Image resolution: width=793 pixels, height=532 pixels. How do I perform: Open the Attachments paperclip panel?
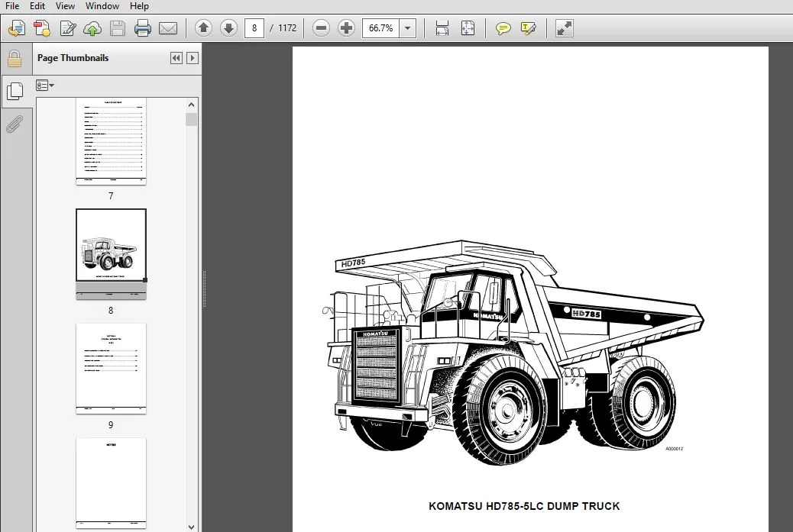pos(15,124)
